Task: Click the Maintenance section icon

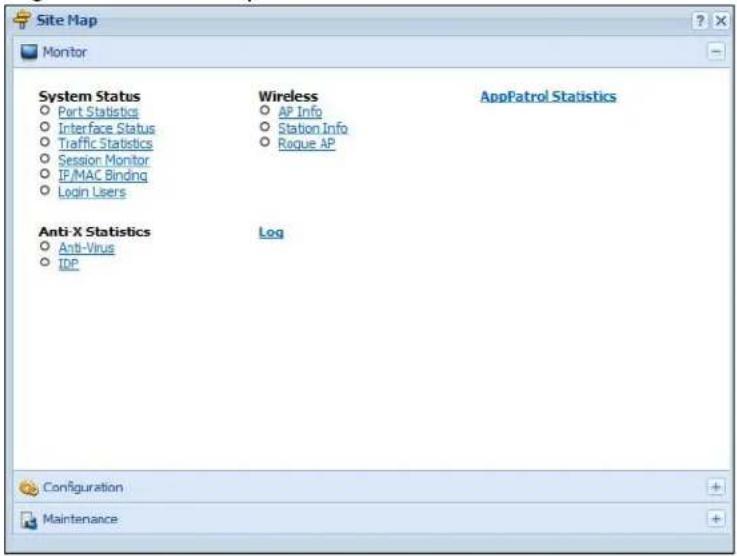Action: [29, 520]
